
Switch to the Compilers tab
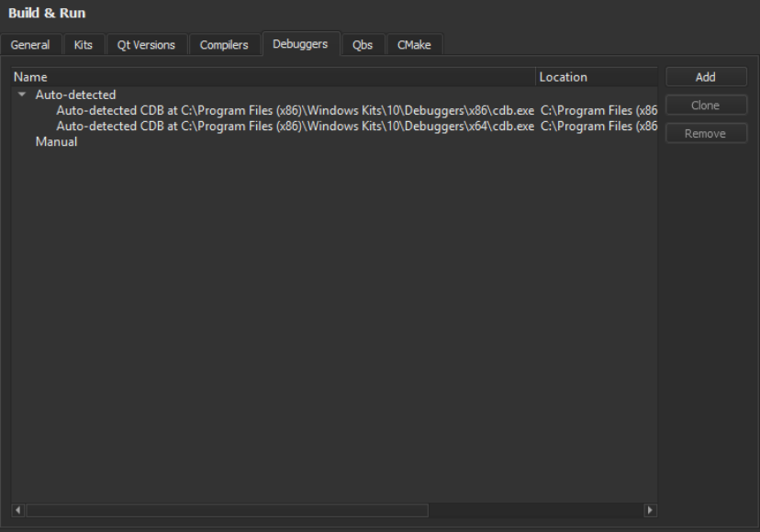(224, 45)
